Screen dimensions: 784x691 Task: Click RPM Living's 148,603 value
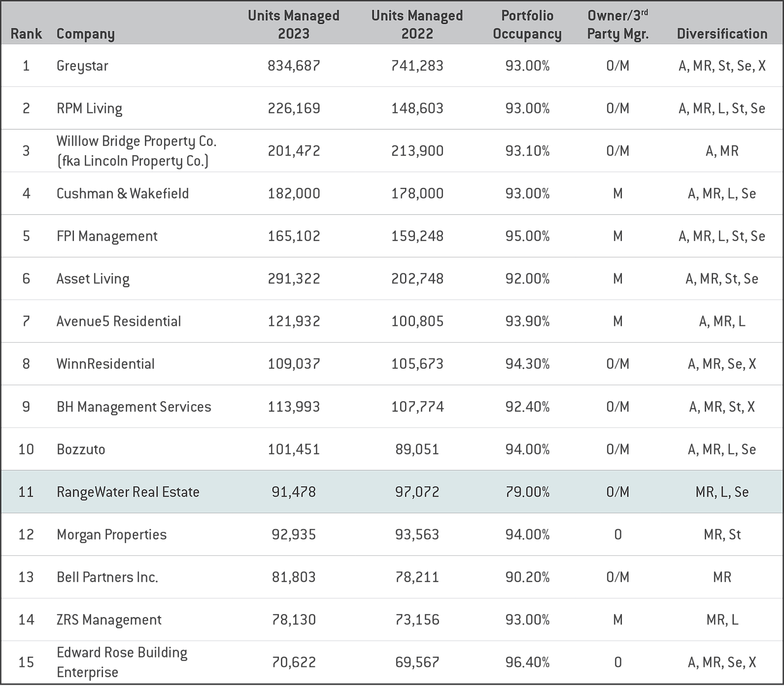pyautogui.click(x=417, y=108)
